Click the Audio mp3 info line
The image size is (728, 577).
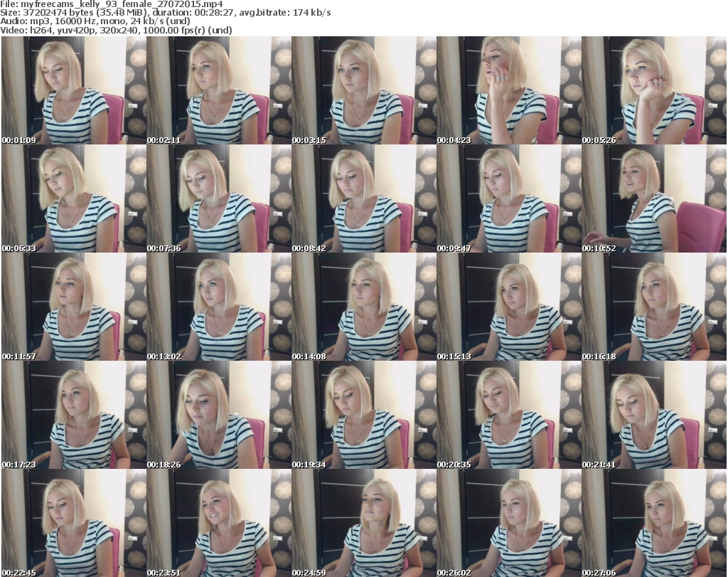[x=95, y=21]
